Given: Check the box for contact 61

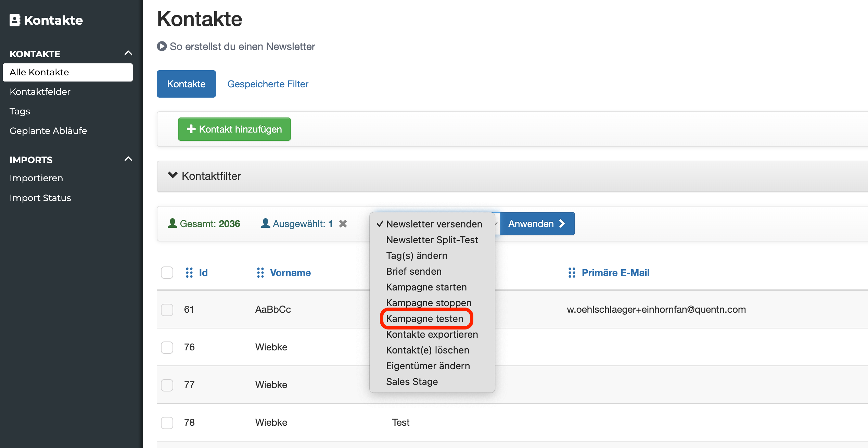Looking at the screenshot, I should pyautogui.click(x=167, y=310).
